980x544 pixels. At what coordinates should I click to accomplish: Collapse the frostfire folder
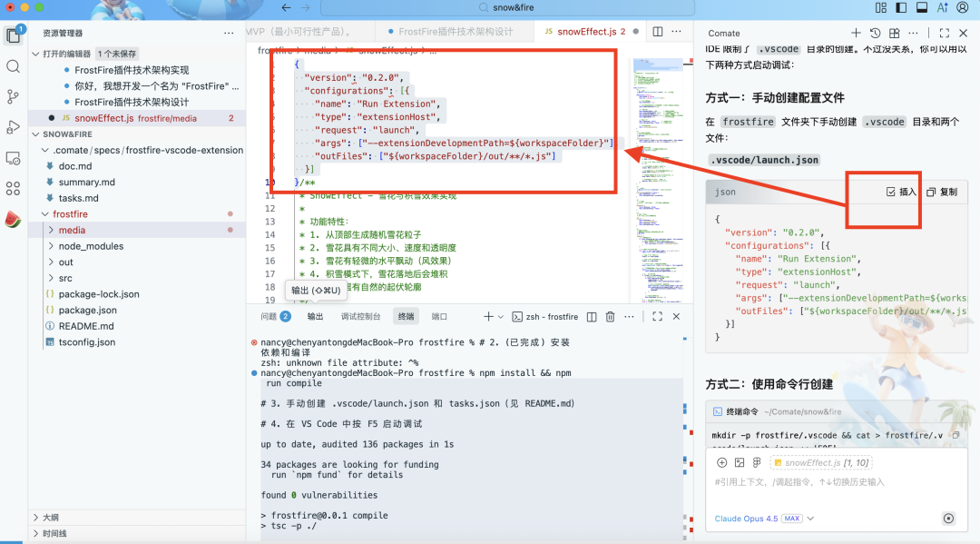pos(45,214)
